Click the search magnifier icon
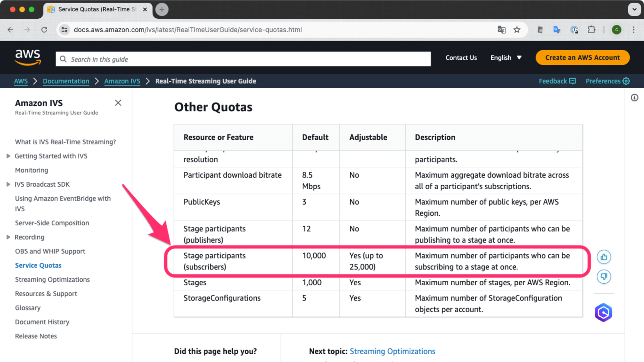644x362 pixels. tap(63, 59)
